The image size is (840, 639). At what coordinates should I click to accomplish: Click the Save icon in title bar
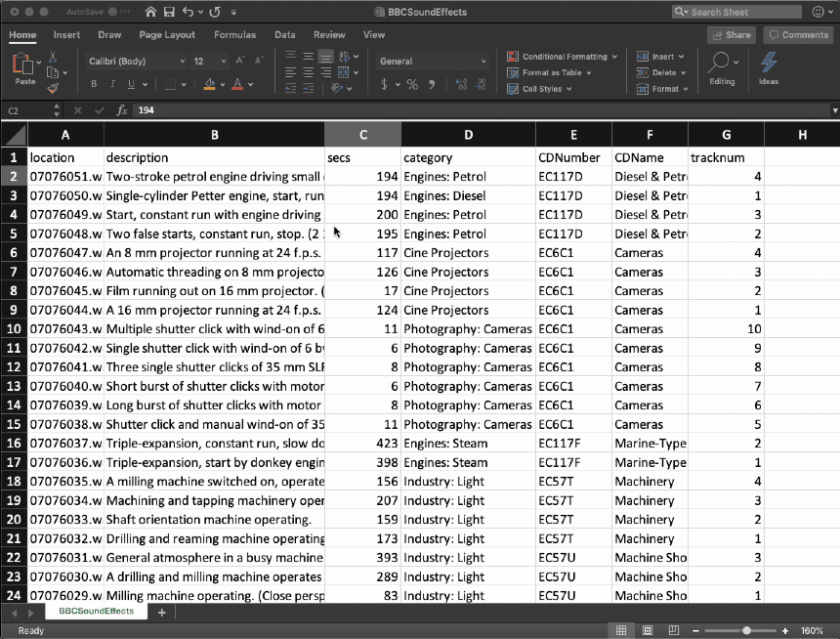tap(169, 12)
